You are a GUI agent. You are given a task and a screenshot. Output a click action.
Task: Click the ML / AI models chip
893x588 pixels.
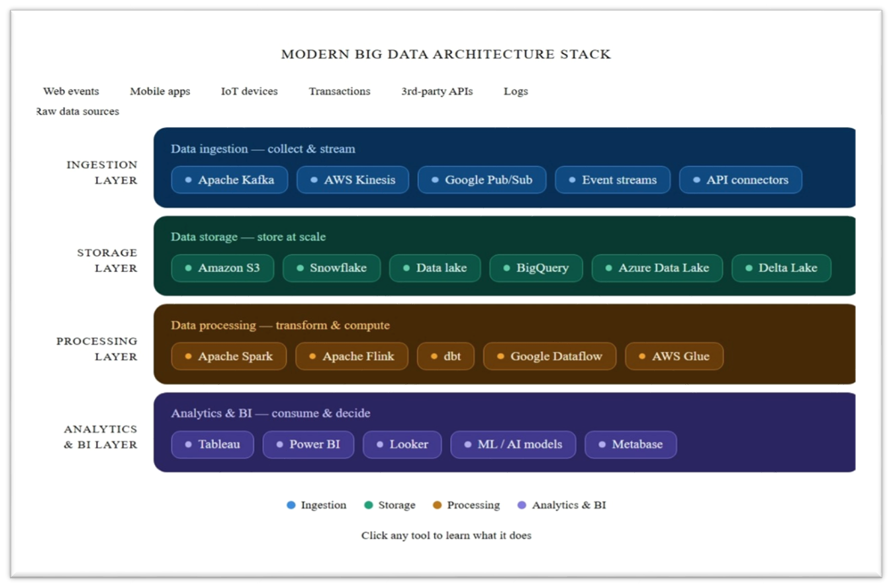(x=513, y=444)
